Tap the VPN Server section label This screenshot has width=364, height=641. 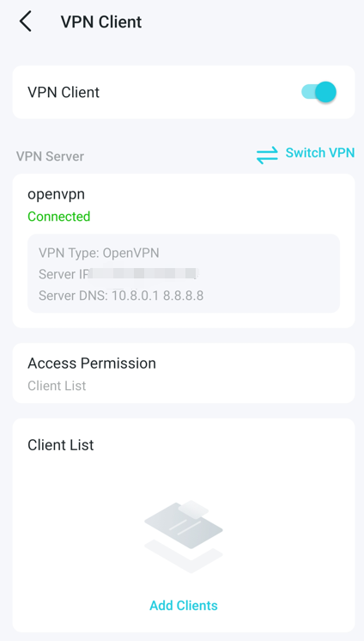[51, 156]
